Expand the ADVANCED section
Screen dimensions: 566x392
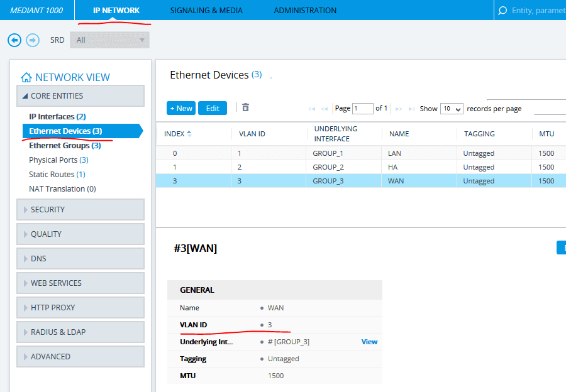80,357
